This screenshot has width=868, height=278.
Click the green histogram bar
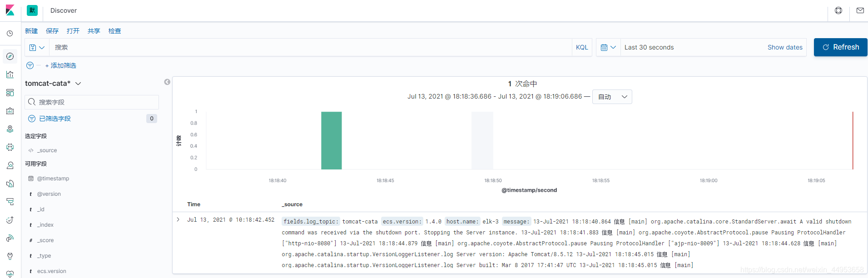[332, 140]
